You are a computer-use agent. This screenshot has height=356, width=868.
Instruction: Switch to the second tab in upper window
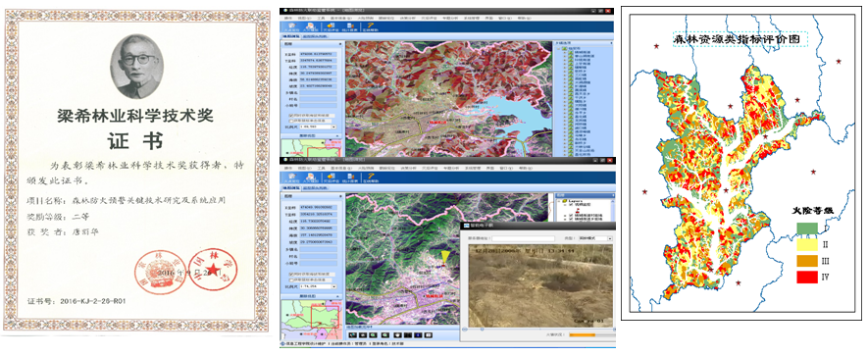tap(315, 36)
